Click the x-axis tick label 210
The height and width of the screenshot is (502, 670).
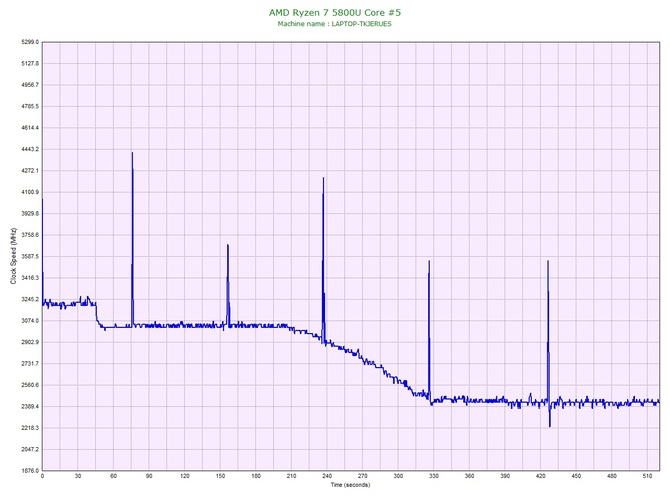(x=291, y=476)
